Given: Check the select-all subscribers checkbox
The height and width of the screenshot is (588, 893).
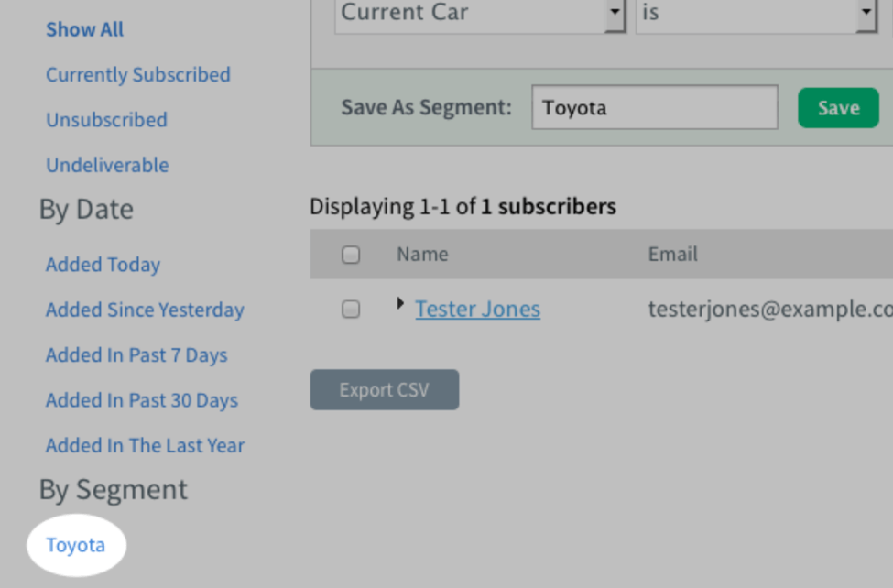Looking at the screenshot, I should pos(351,255).
